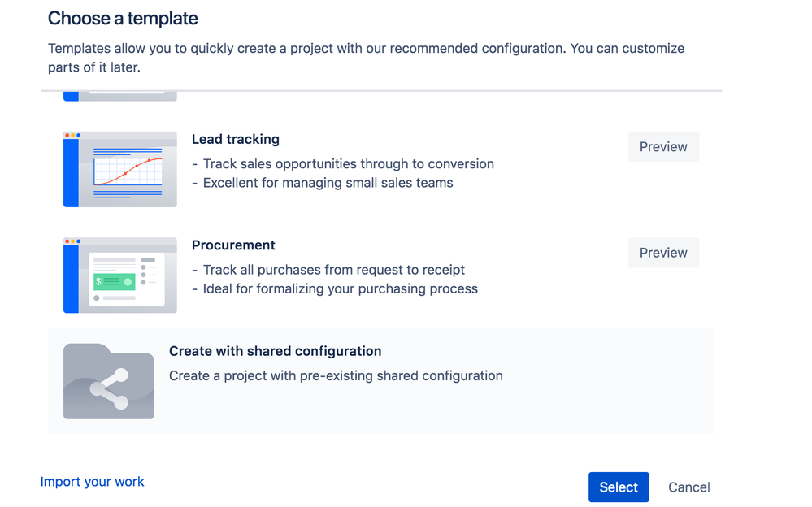Image resolution: width=812 pixels, height=507 pixels.
Task: Click the Procurement template thumbnail
Action: (120, 275)
